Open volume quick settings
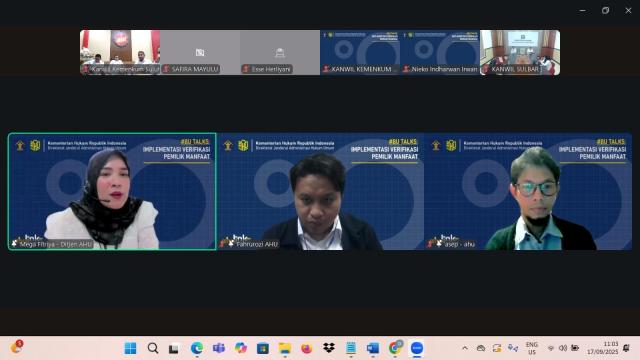 563,348
